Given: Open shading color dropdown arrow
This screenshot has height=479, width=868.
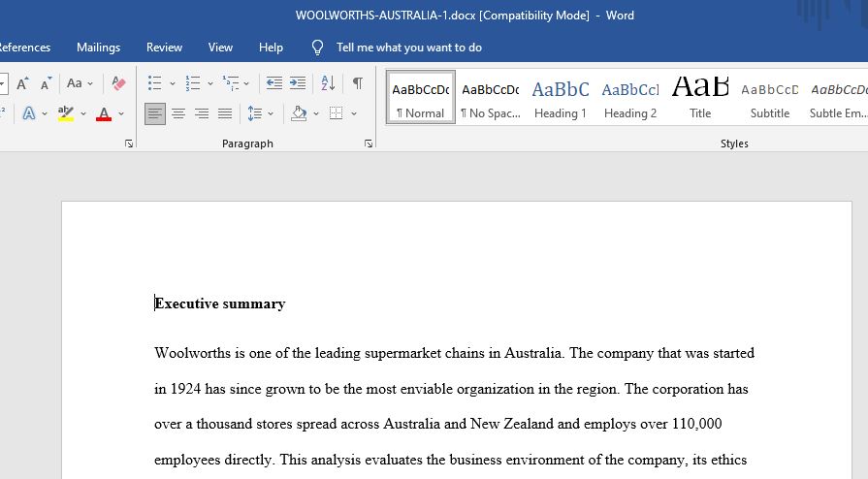Looking at the screenshot, I should coord(316,113).
